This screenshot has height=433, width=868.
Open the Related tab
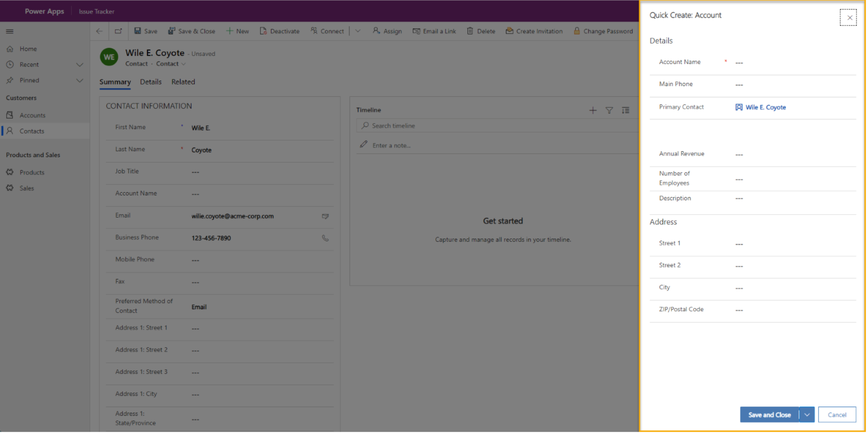coord(183,81)
